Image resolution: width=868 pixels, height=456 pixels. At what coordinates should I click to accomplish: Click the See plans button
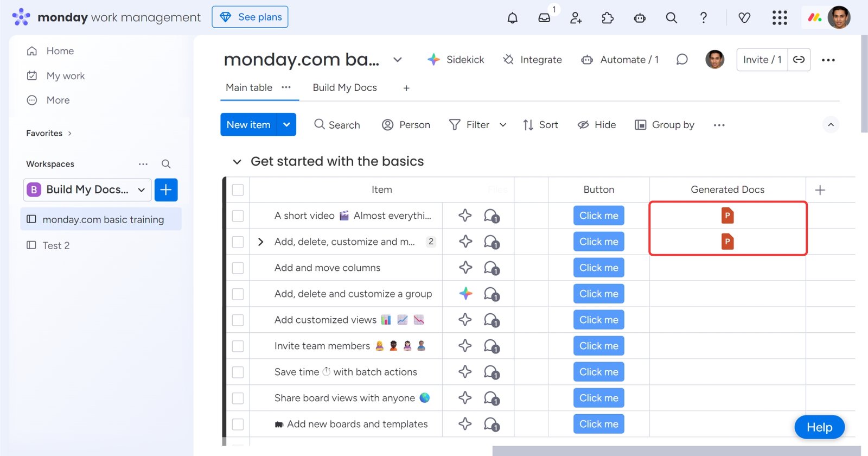click(250, 17)
